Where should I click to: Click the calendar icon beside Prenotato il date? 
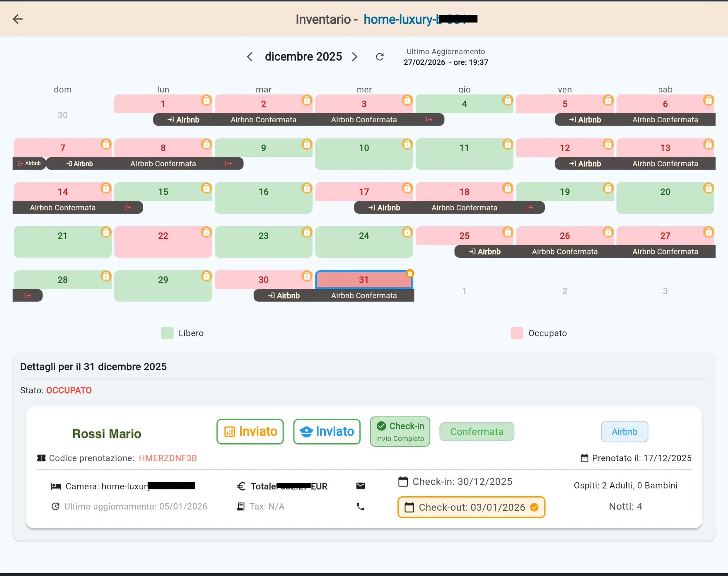(585, 458)
